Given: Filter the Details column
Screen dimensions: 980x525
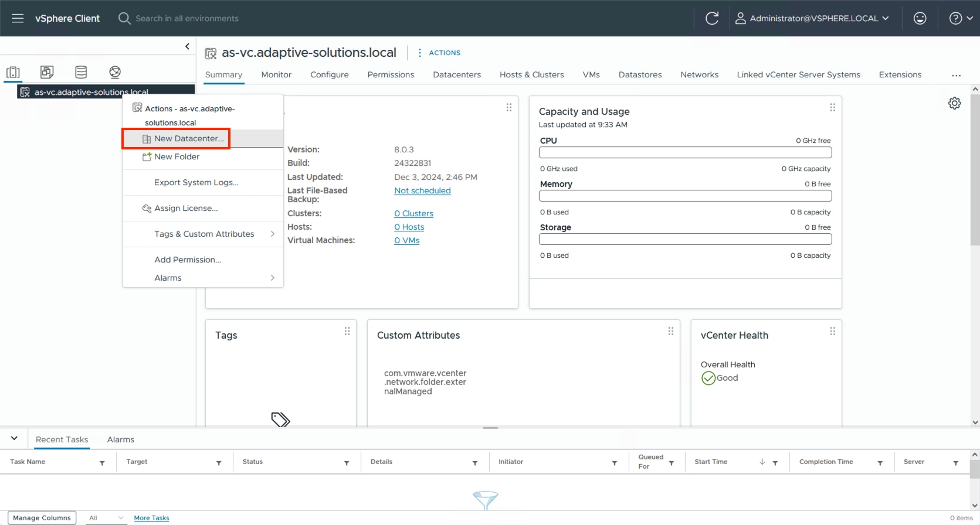Looking at the screenshot, I should (475, 463).
